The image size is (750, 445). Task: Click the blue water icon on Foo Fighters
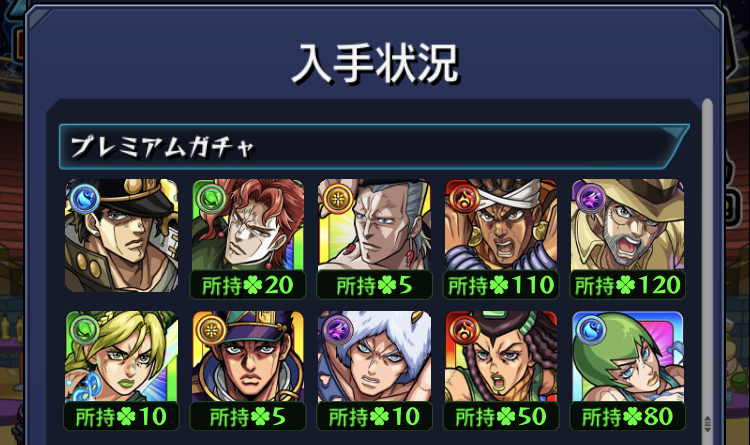point(591,330)
